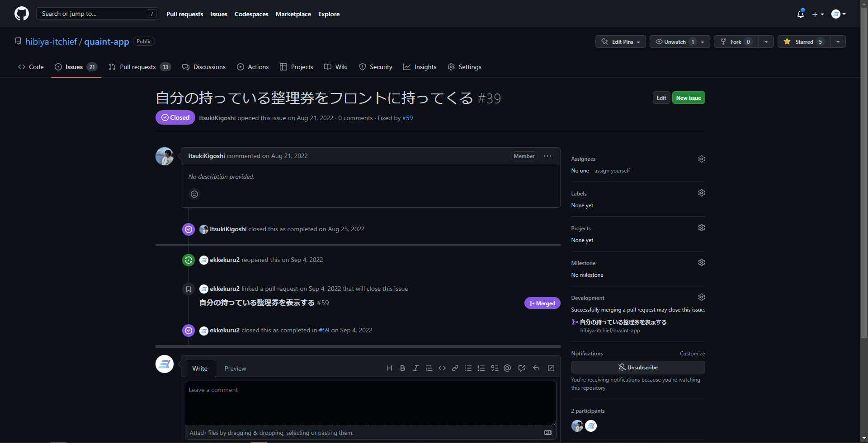Image resolution: width=868 pixels, height=443 pixels.
Task: Open the notifications bell
Action: pos(801,14)
